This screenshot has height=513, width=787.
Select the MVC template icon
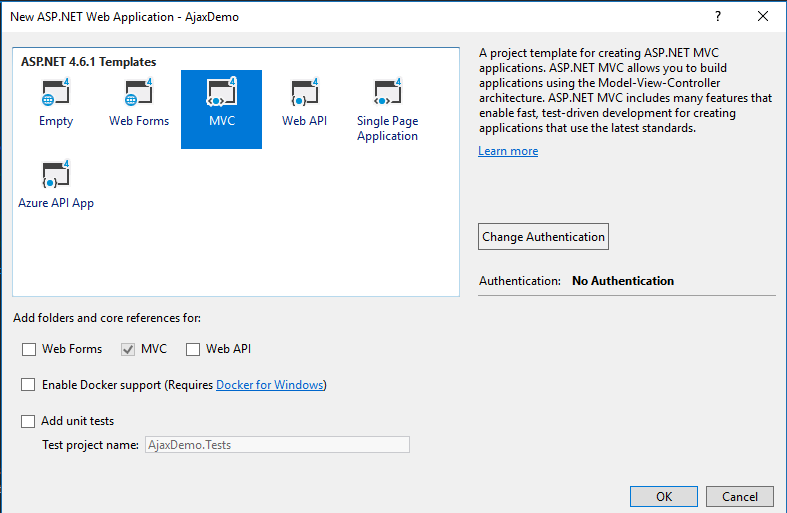pos(221,95)
